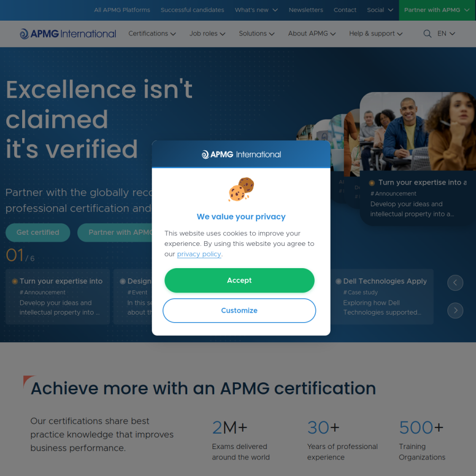Open the privacy policy link

click(x=199, y=254)
